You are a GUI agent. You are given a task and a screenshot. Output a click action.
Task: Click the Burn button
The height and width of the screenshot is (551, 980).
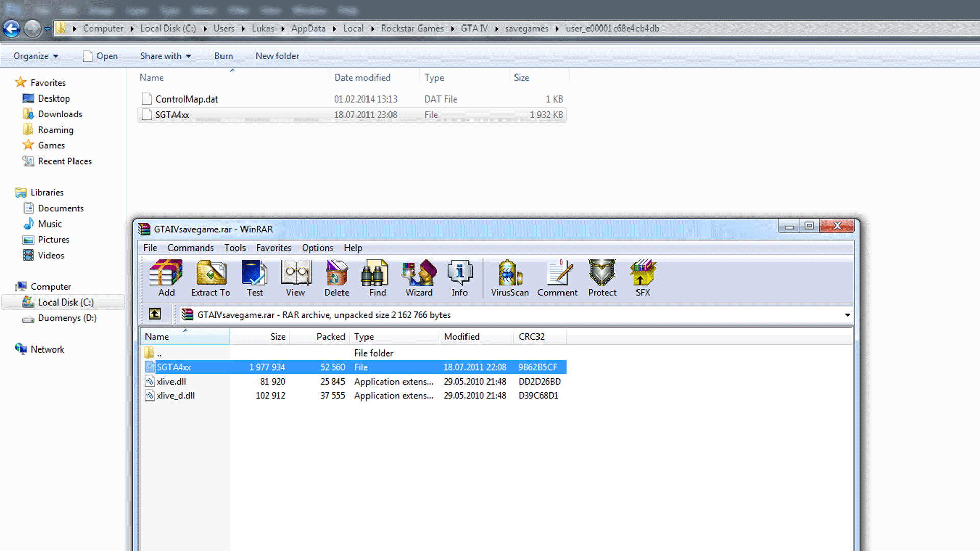point(224,56)
